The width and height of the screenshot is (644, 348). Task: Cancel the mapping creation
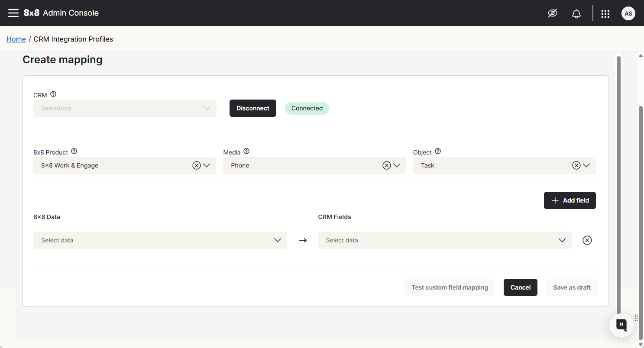[521, 287]
